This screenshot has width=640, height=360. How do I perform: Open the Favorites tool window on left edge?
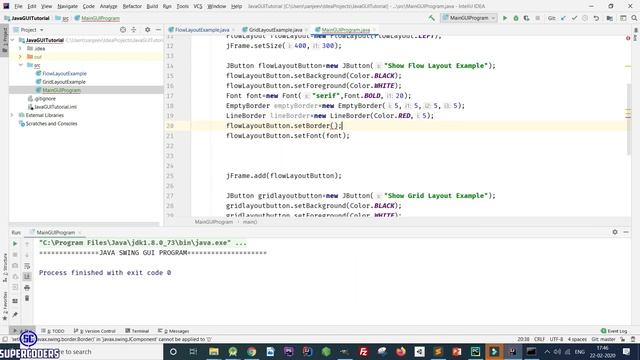4,305
